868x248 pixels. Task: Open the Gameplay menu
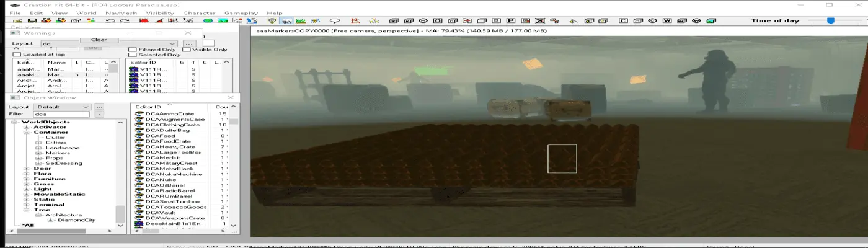[241, 12]
